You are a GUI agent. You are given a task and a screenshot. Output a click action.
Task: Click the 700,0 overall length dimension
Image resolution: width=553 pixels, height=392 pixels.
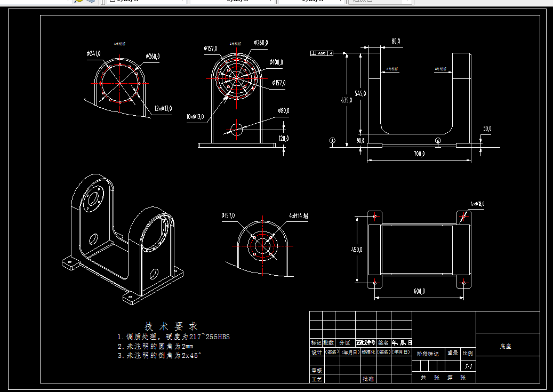(419, 154)
